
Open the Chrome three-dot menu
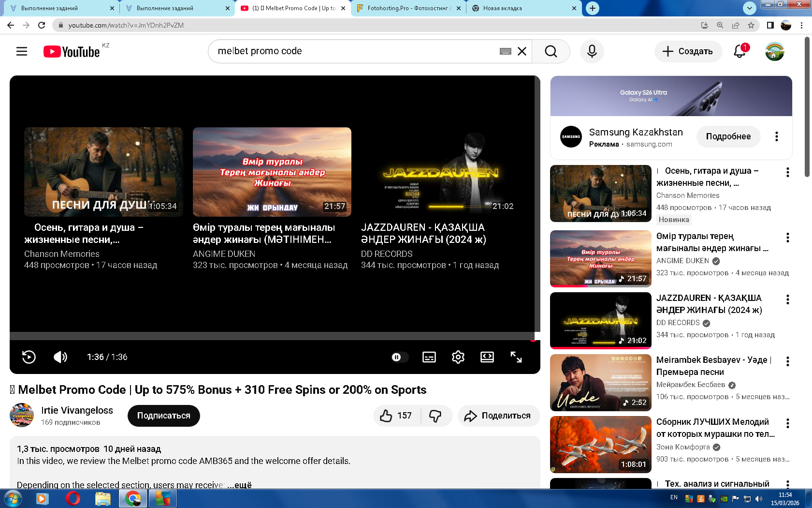(x=802, y=25)
